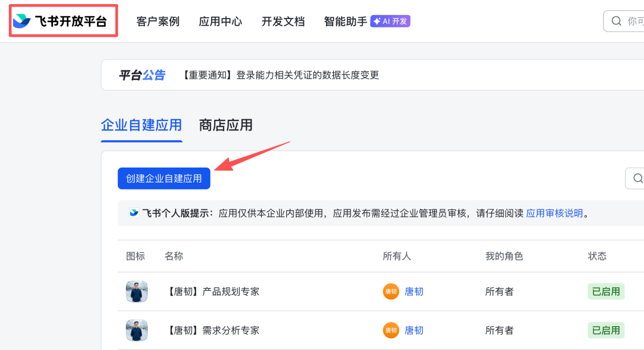This screenshot has width=644, height=350.
Task: Click the app icon of 【唐韧】需求分析专家
Action: click(x=137, y=330)
